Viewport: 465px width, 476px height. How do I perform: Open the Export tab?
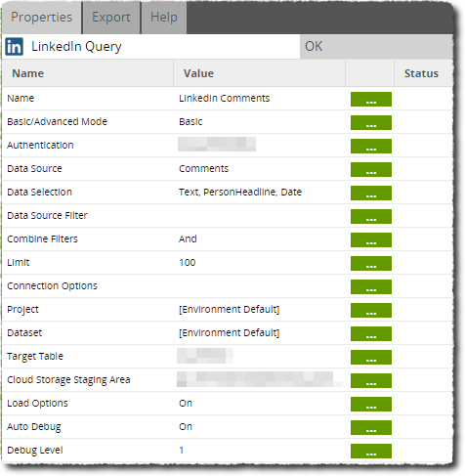point(111,18)
